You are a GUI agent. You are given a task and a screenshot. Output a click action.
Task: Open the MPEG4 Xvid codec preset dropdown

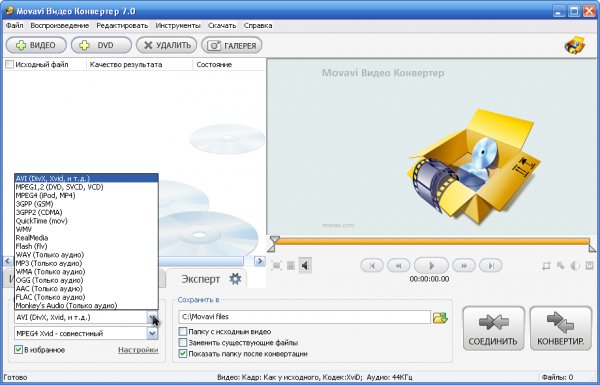[x=152, y=333]
